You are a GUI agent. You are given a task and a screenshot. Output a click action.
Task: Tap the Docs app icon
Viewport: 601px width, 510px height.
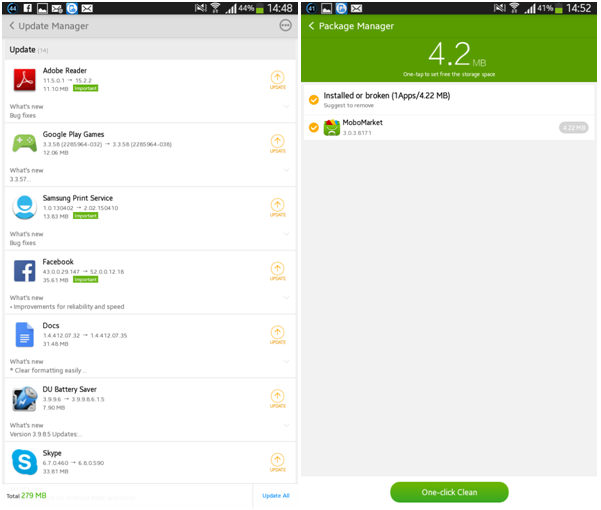pos(25,335)
